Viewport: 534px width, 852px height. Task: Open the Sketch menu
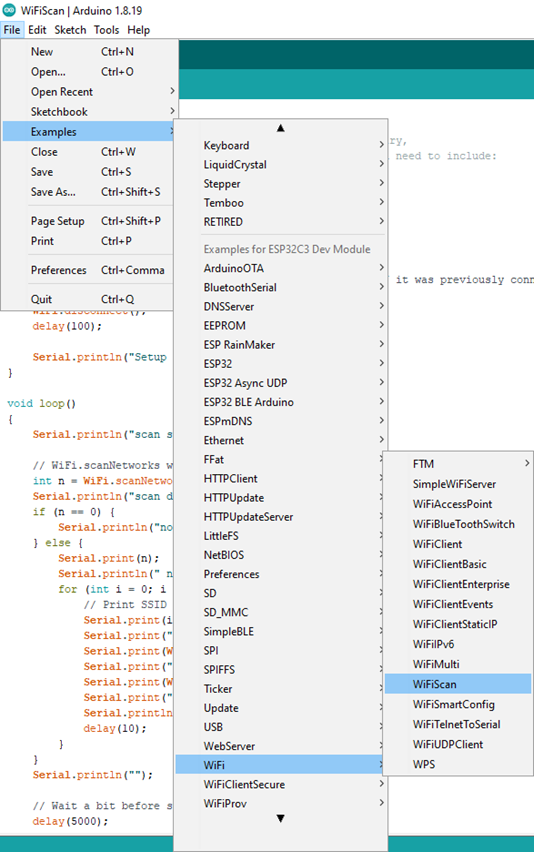(x=70, y=30)
